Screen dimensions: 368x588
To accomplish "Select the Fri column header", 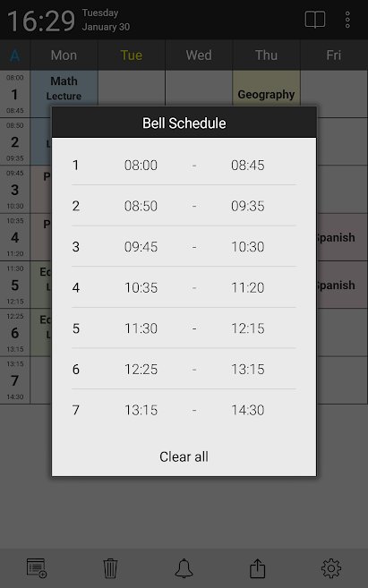I will click(x=333, y=55).
